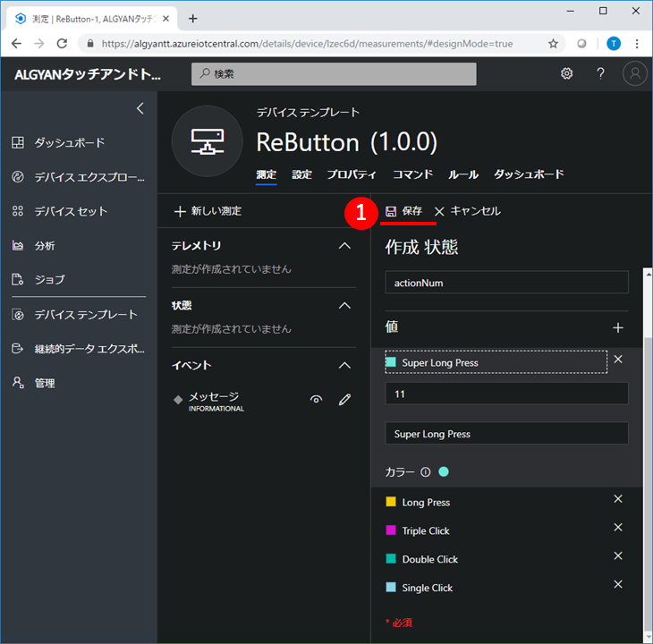
Task: Add a new measurement with 新しい測定
Action: coord(208,211)
